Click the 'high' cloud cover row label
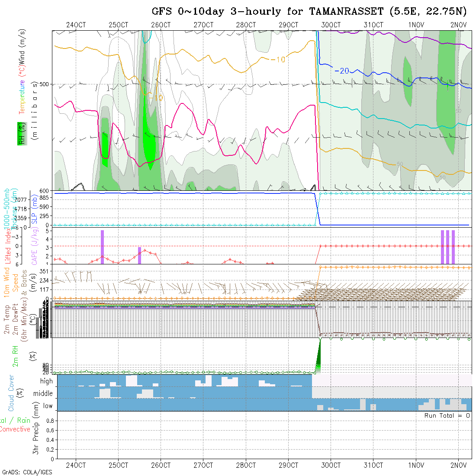 click(46, 381)
